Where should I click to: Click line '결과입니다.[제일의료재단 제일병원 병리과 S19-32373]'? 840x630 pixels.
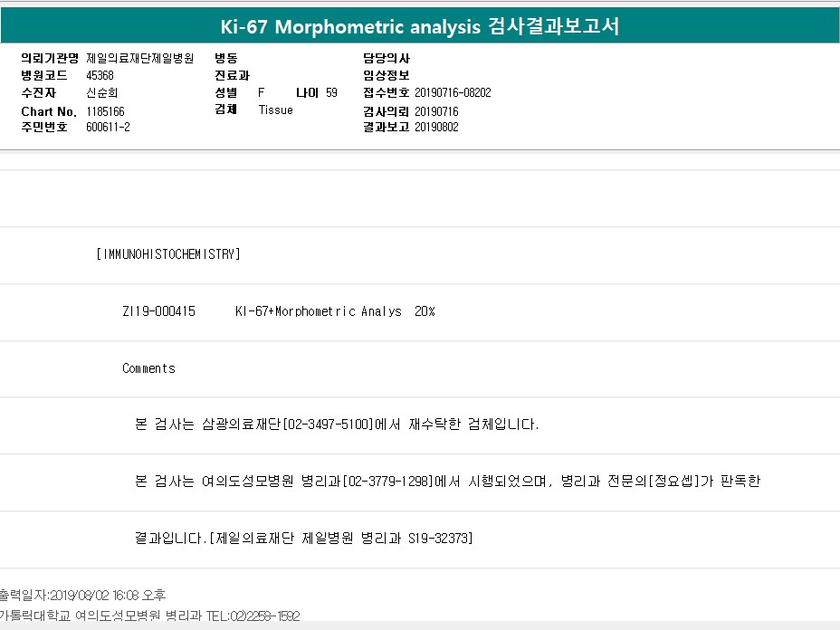point(304,538)
